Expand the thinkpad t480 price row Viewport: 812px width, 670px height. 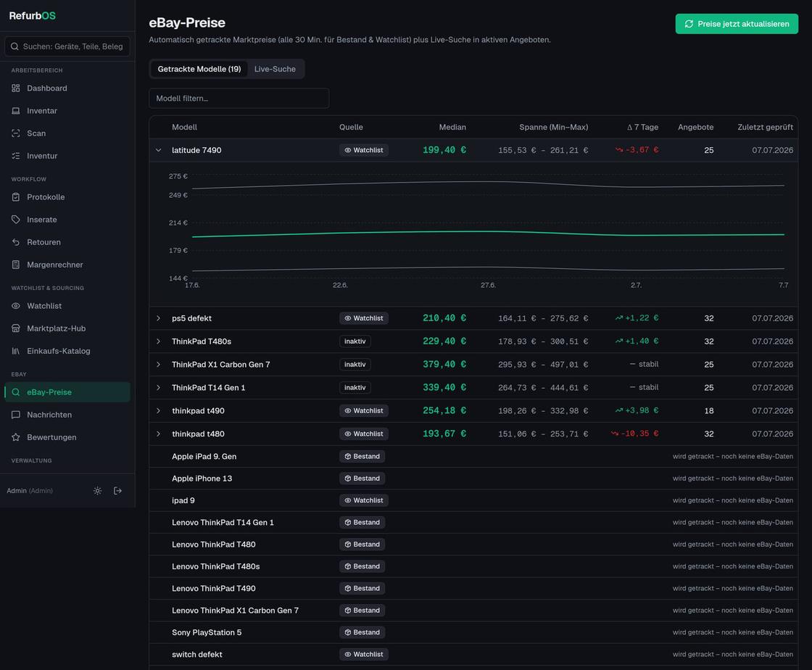click(159, 434)
